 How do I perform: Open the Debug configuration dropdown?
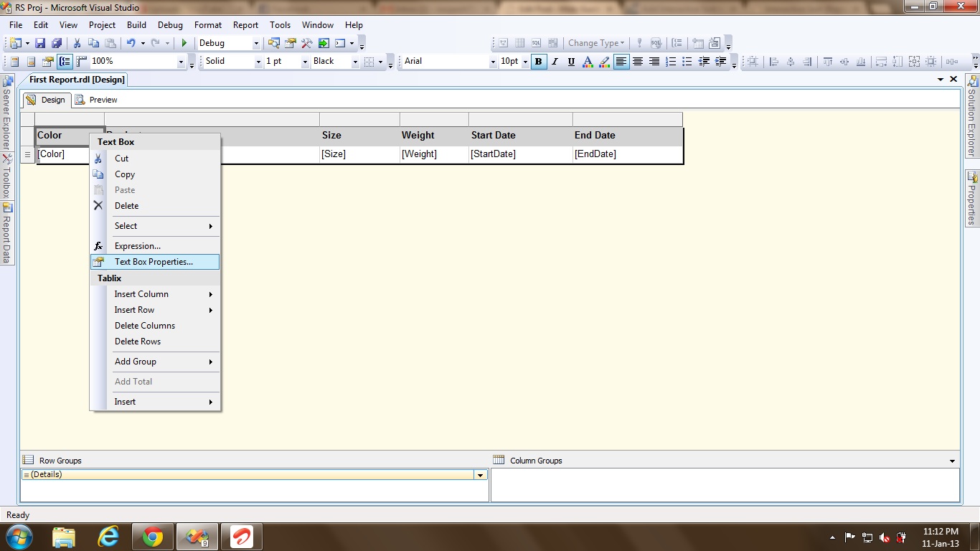(255, 43)
